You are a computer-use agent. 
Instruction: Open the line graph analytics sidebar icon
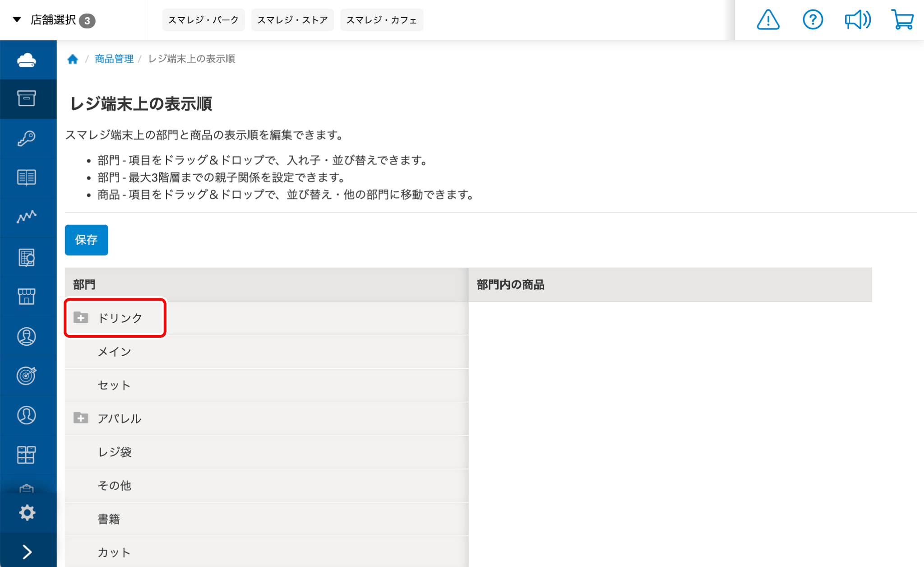point(27,217)
